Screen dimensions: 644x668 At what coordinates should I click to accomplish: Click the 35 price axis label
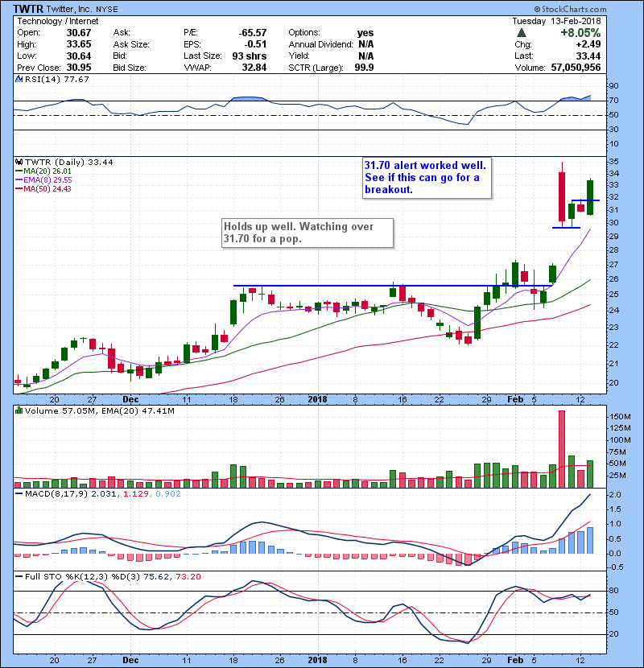pyautogui.click(x=614, y=162)
